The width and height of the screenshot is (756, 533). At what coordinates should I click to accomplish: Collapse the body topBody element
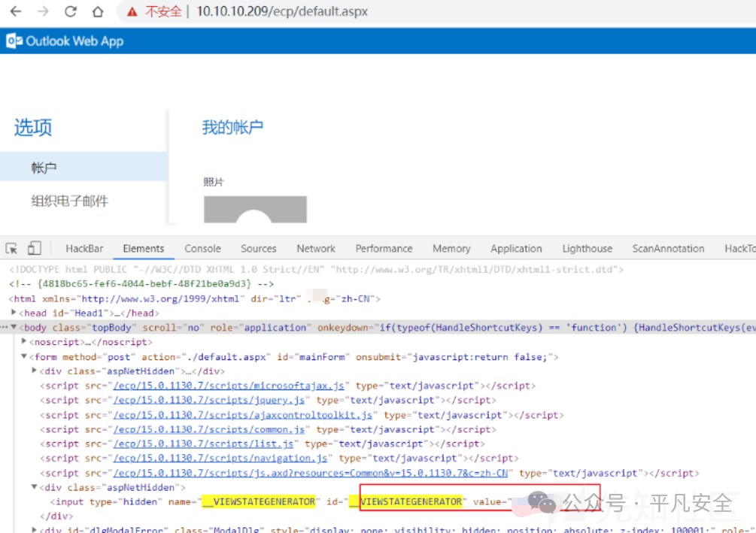(14, 327)
